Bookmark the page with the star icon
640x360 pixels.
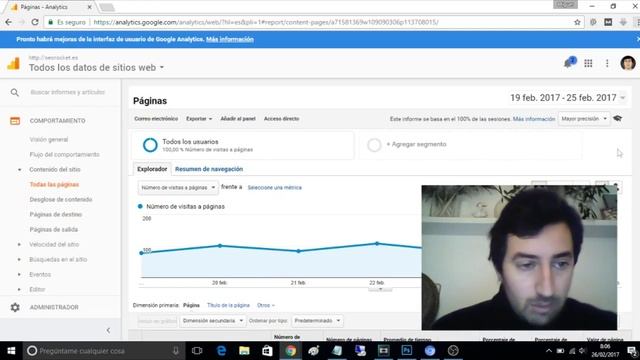pyautogui.click(x=577, y=22)
